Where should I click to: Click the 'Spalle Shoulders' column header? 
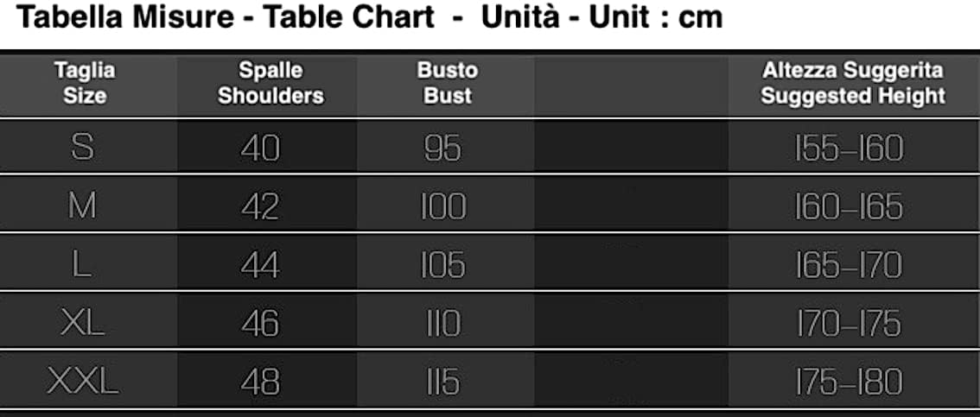pos(270,84)
